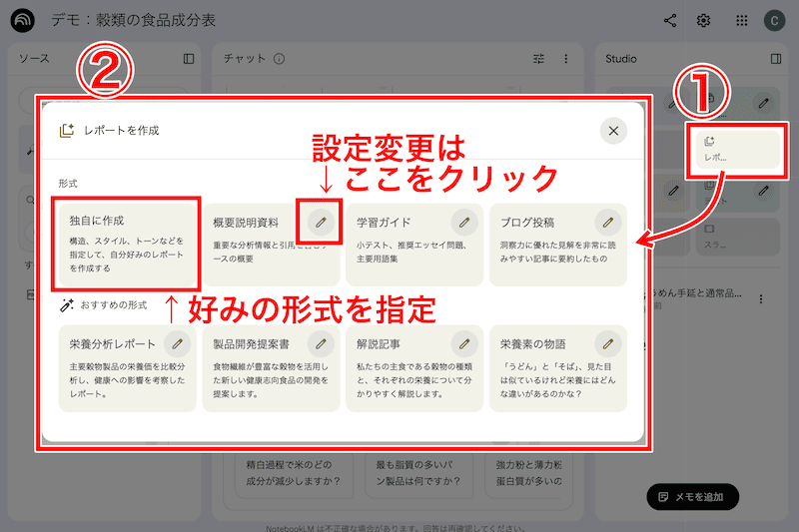Click pencil icon on ブログ投稿 card
Image resolution: width=799 pixels, height=532 pixels.
point(607,221)
